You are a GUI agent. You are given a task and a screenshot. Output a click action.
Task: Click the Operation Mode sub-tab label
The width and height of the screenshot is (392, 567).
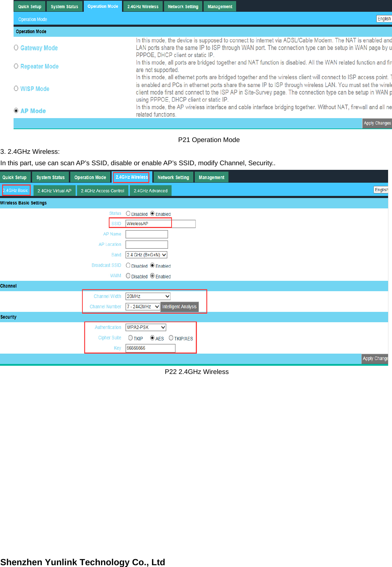[32, 19]
